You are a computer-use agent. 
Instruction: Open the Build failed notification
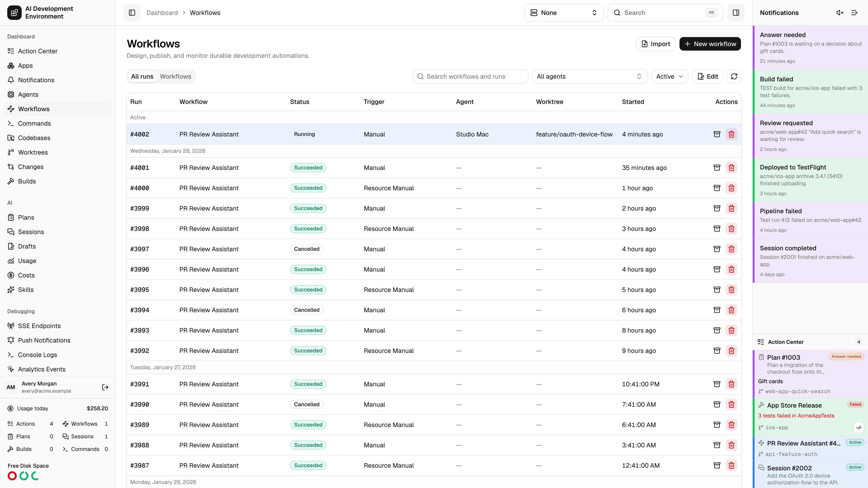(810, 92)
